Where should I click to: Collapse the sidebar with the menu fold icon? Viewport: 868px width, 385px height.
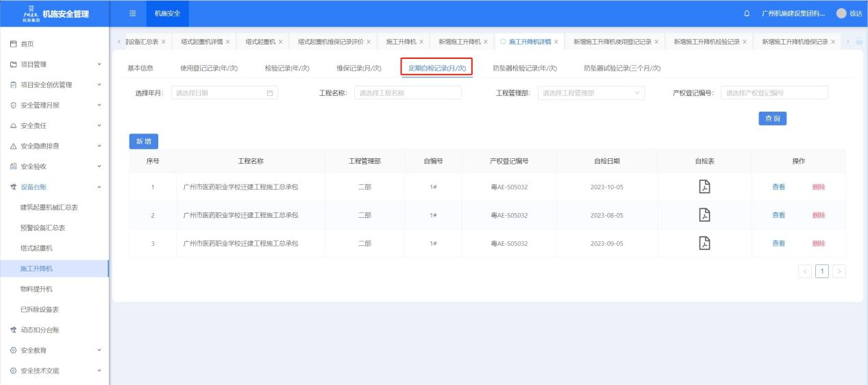[133, 14]
